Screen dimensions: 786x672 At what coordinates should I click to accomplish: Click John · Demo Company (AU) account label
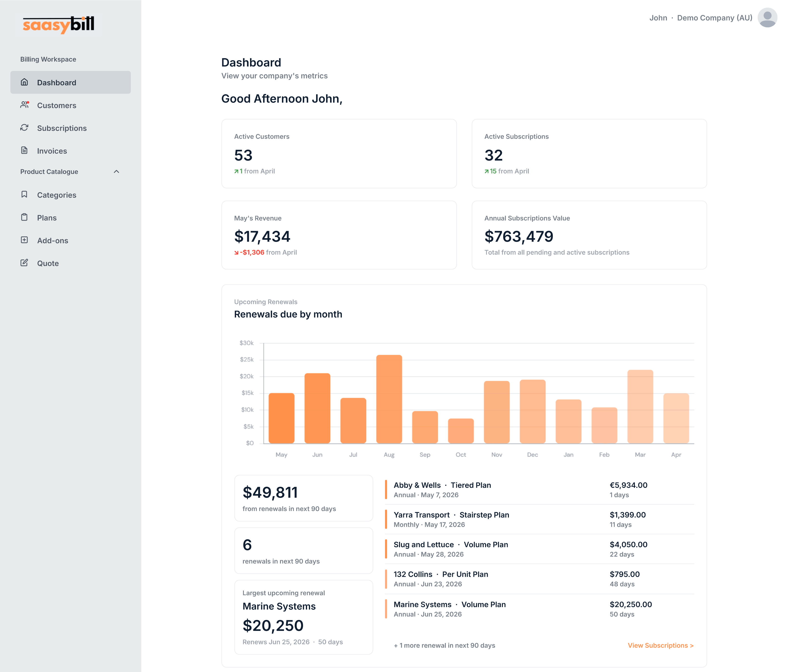(701, 18)
